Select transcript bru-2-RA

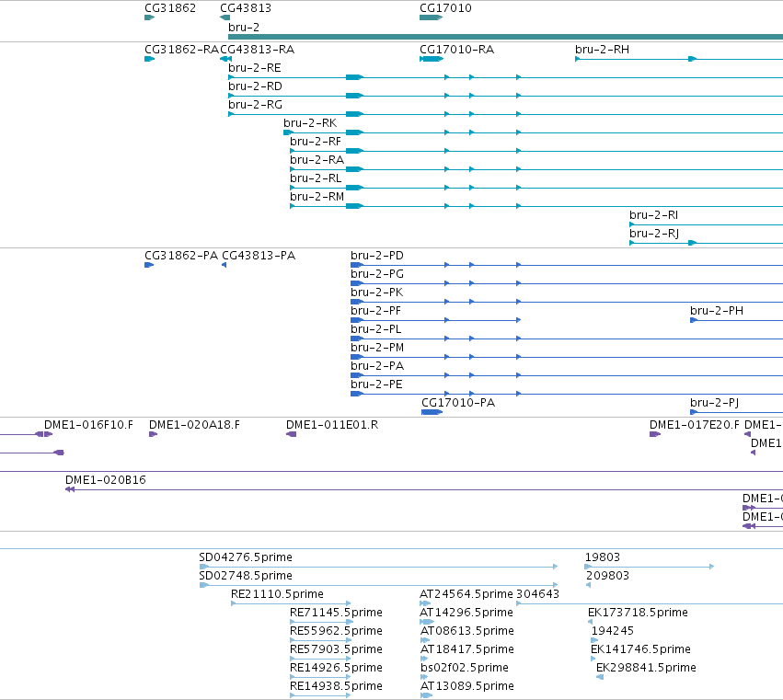click(x=317, y=160)
